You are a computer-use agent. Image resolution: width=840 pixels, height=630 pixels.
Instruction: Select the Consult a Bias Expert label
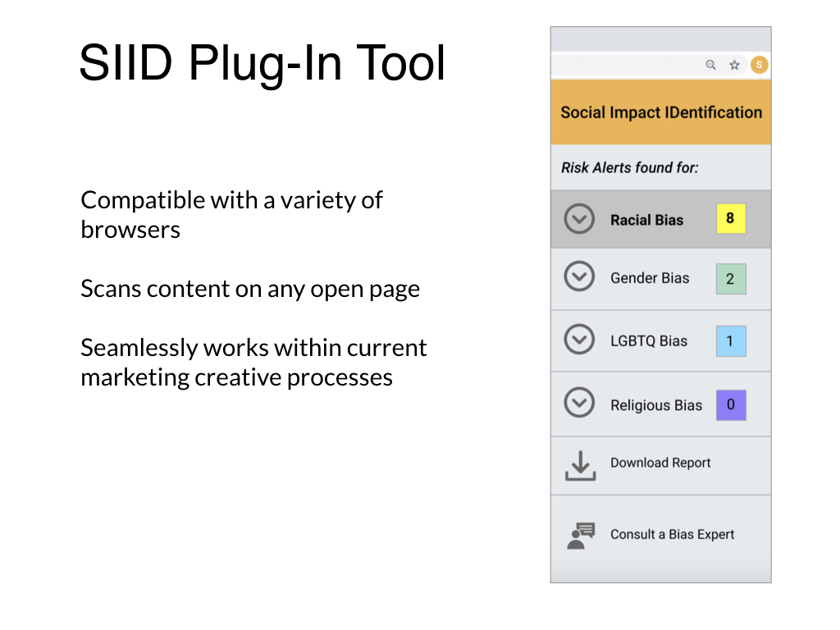(x=672, y=534)
